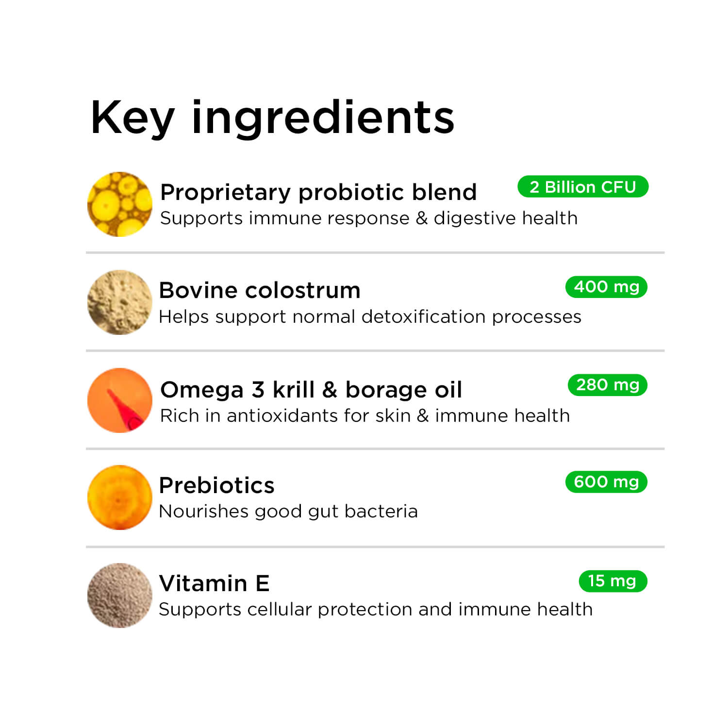The width and height of the screenshot is (728, 728).
Task: Click the Key ingredients heading
Action: [x=272, y=117]
